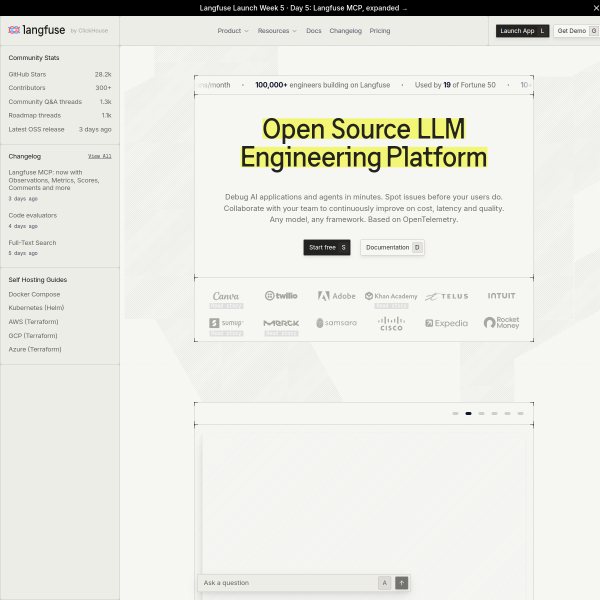The image size is (600, 600).
Task: Click the Self Hosting Guides heading
Action: pyautogui.click(x=38, y=280)
